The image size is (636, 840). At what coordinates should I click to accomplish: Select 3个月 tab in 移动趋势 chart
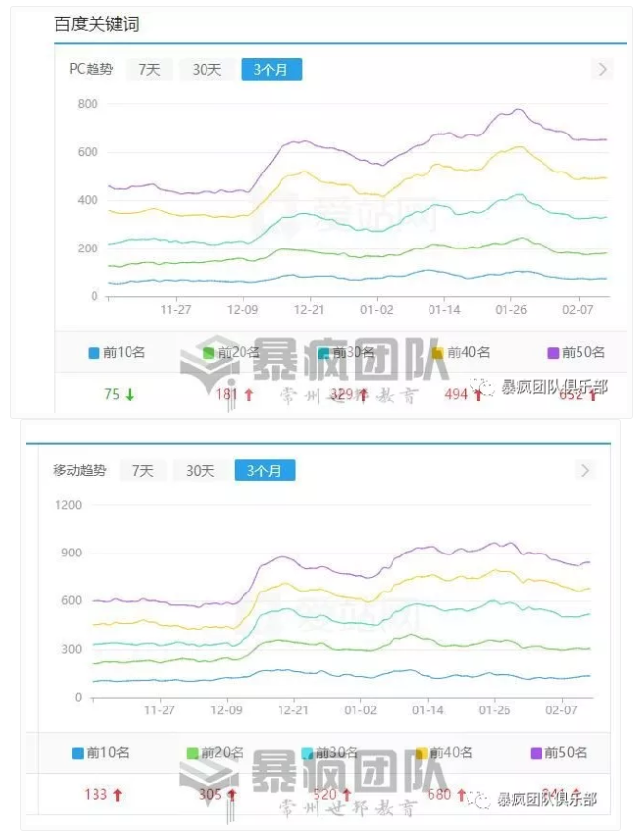click(264, 470)
